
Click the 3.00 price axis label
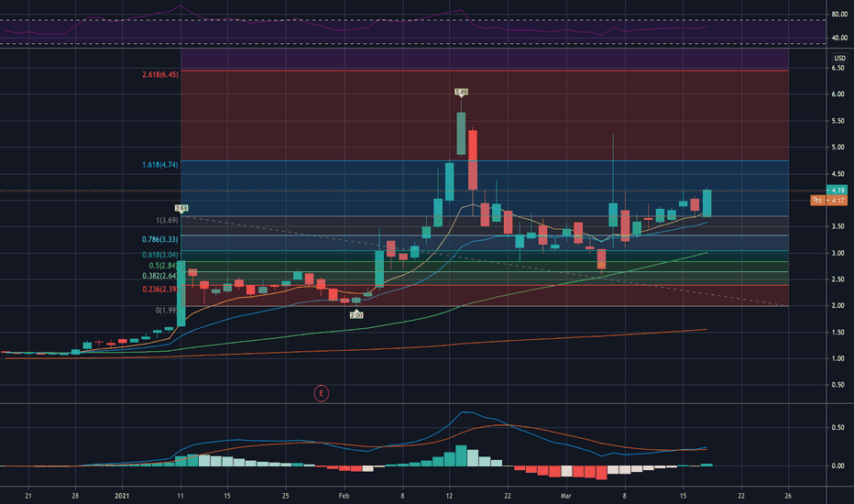click(838, 253)
